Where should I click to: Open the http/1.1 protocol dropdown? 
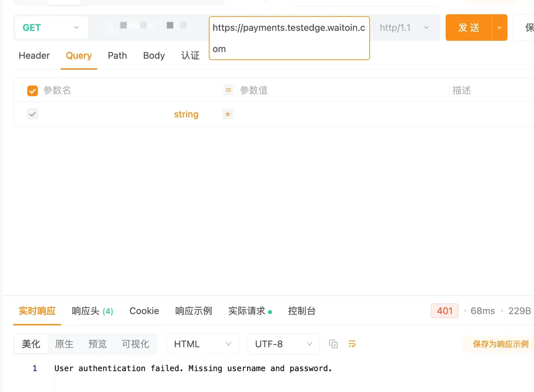[x=404, y=28]
